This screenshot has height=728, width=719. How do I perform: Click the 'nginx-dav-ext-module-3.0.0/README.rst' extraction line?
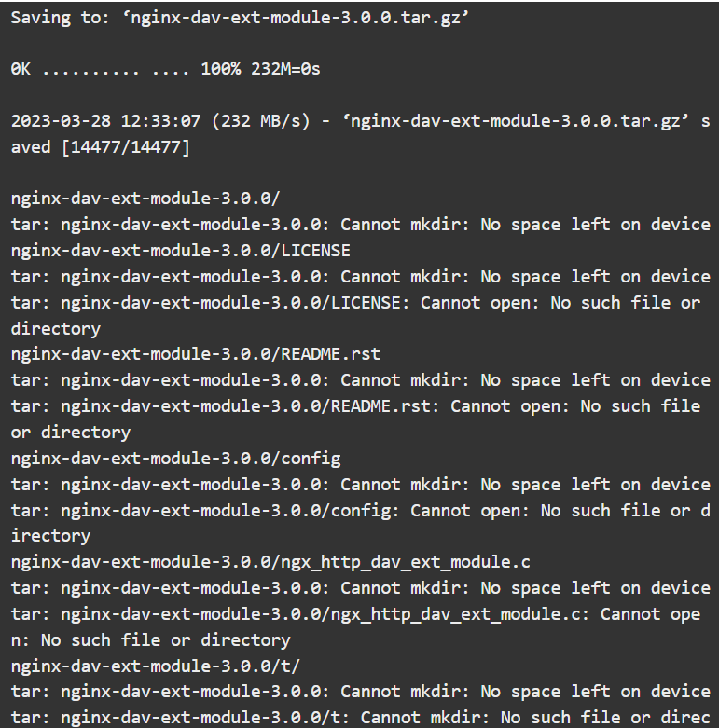(196, 355)
